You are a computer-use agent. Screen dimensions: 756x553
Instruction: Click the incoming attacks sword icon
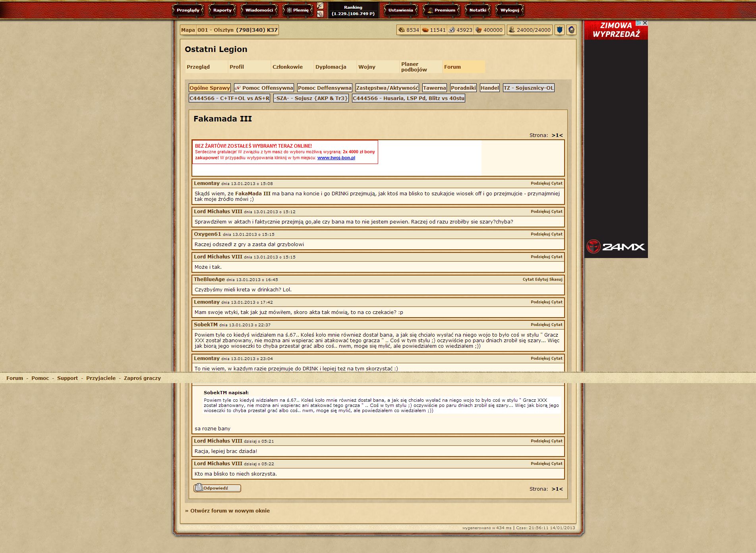(320, 6)
